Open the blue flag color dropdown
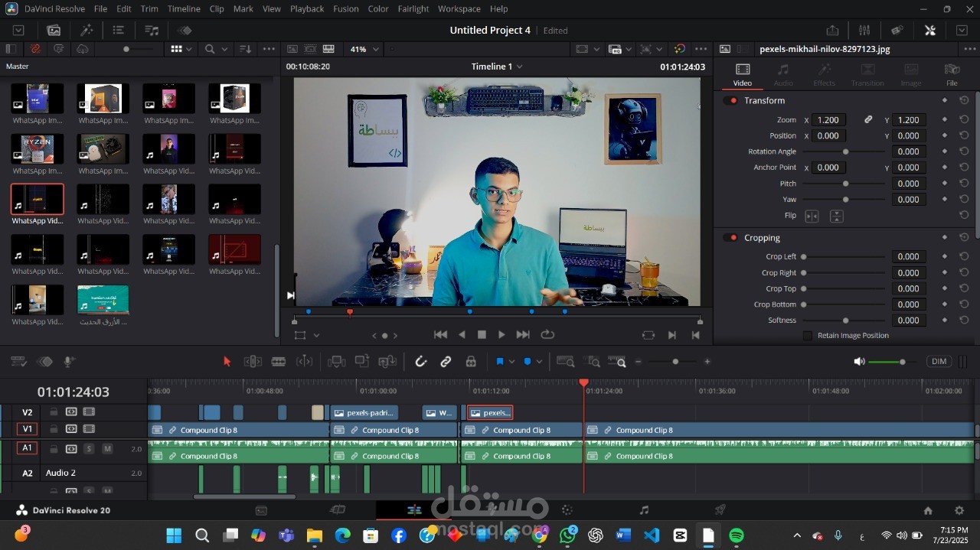The width and height of the screenshot is (980, 550). 511,362
